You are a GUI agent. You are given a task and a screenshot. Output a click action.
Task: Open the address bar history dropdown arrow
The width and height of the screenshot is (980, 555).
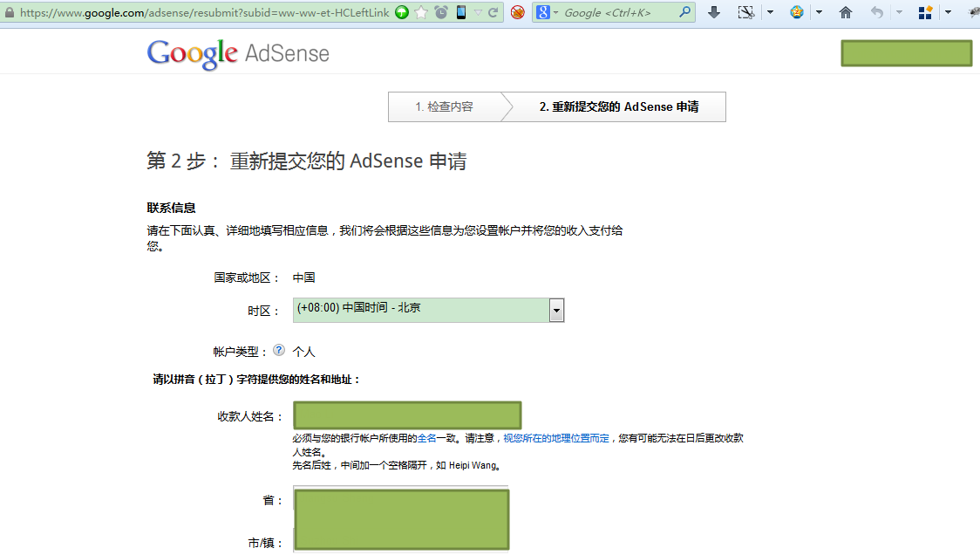click(478, 12)
